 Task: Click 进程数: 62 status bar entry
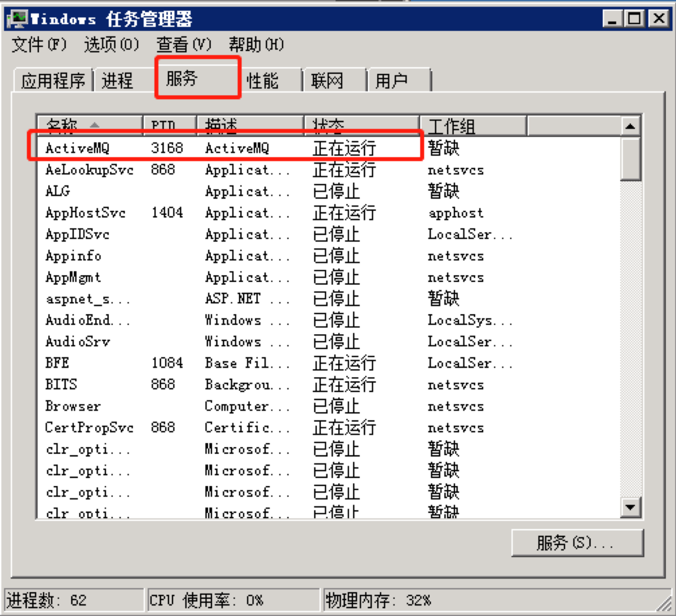click(x=74, y=600)
